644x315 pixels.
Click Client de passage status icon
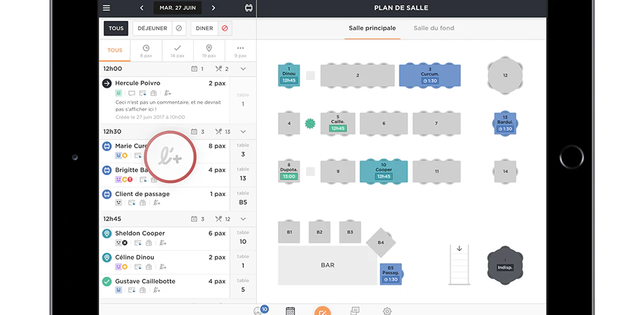106,194
